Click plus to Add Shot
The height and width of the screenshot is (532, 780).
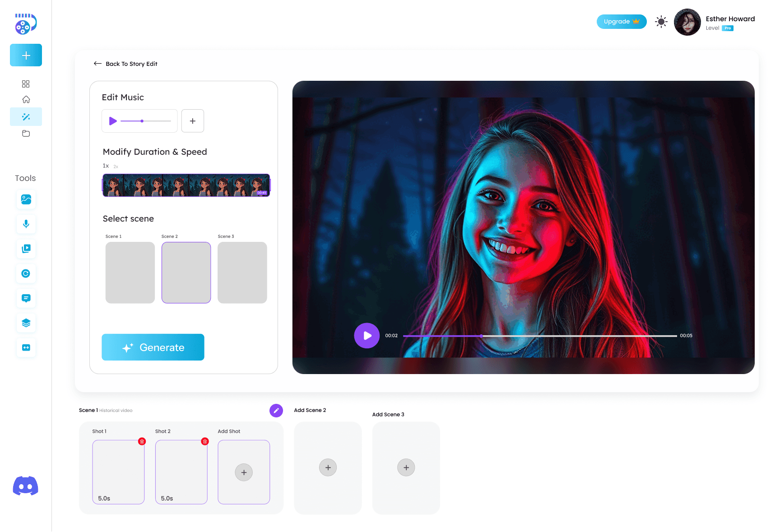(x=244, y=472)
